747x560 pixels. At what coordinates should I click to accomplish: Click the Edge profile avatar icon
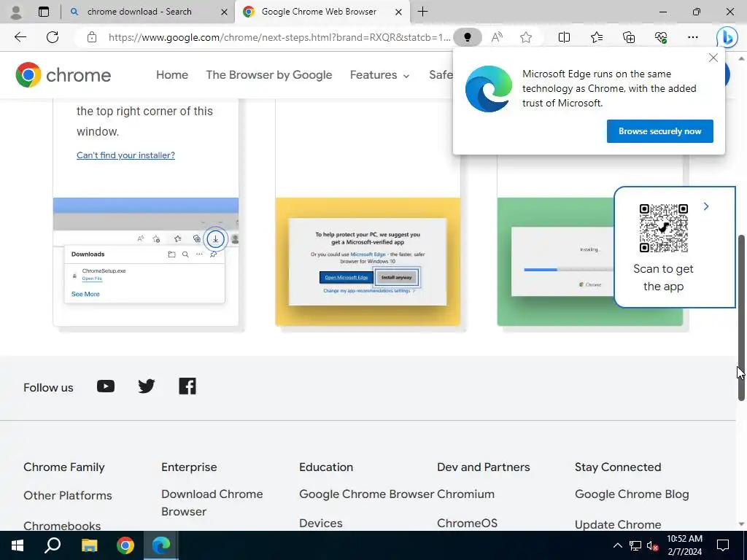pos(16,12)
